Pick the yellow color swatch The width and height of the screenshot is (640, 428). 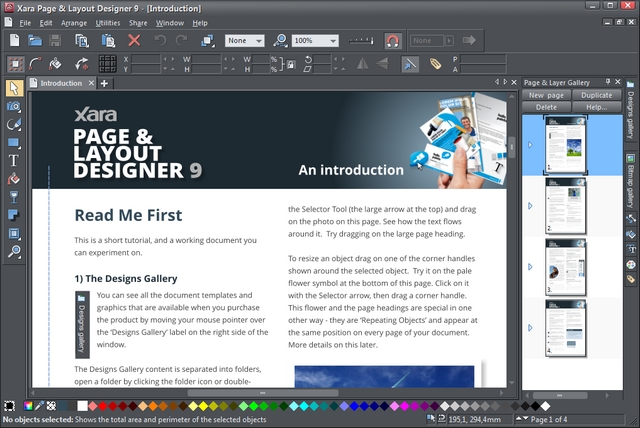pyautogui.click(x=203, y=406)
